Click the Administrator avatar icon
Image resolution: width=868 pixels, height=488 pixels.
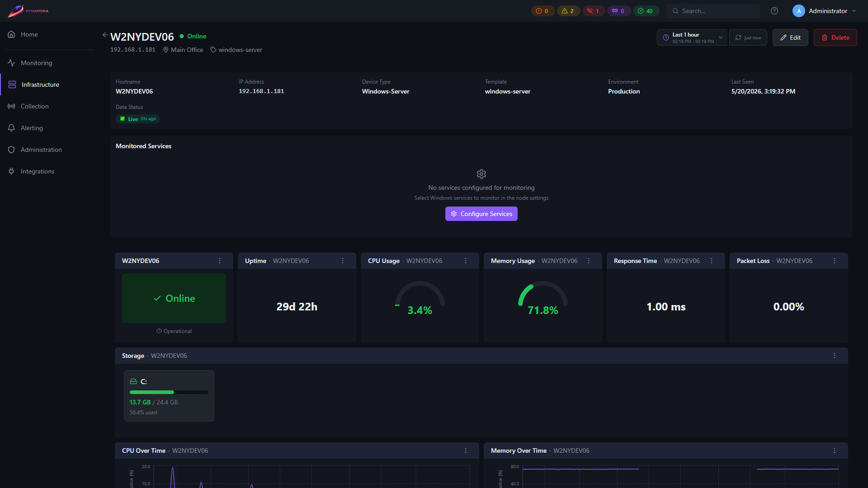(x=799, y=11)
